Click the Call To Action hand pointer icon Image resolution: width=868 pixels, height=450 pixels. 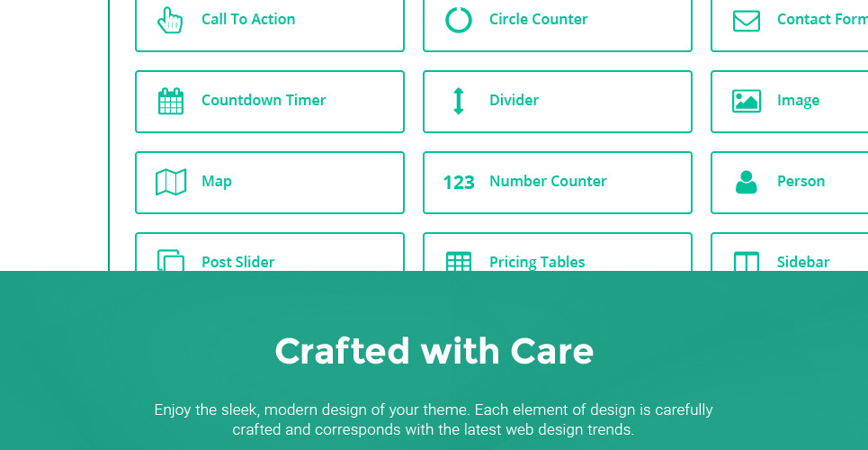click(x=170, y=20)
